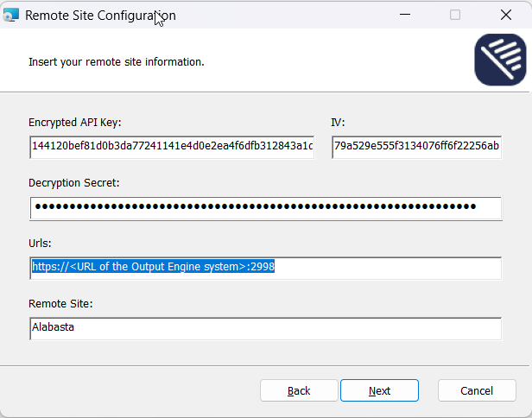The image size is (532, 418).
Task: Click the 'Remote Site Configuration' window title
Action: pyautogui.click(x=100, y=16)
